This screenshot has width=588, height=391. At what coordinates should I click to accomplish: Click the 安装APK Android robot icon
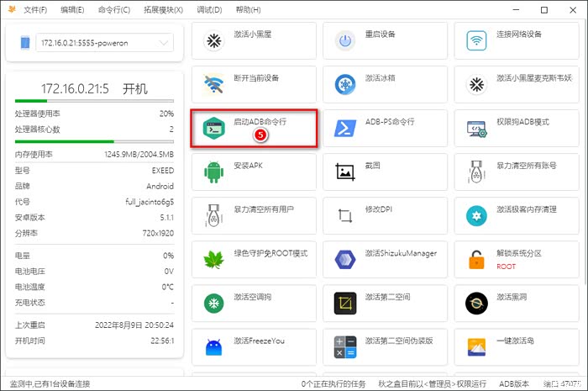[x=213, y=172]
